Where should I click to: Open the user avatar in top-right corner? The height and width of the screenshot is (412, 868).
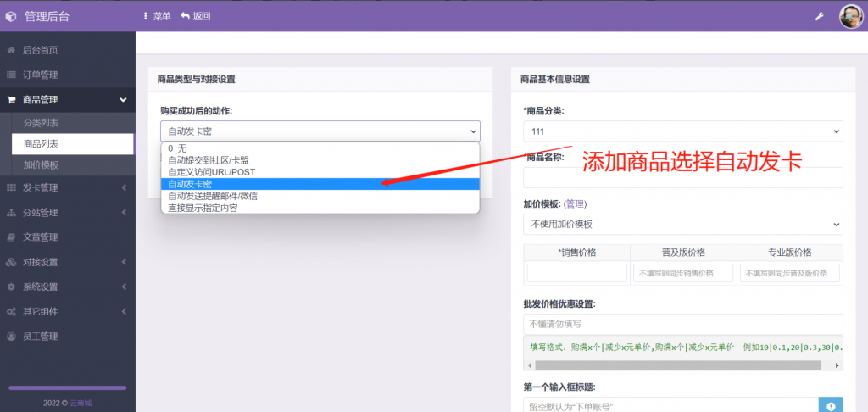click(x=850, y=16)
